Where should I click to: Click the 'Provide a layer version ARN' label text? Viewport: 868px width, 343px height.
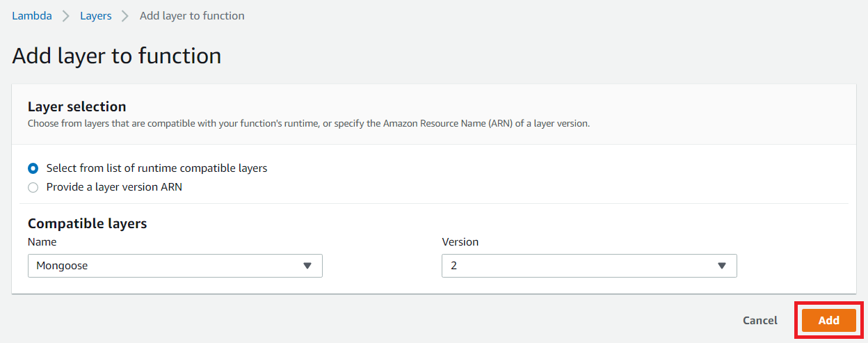pos(114,187)
